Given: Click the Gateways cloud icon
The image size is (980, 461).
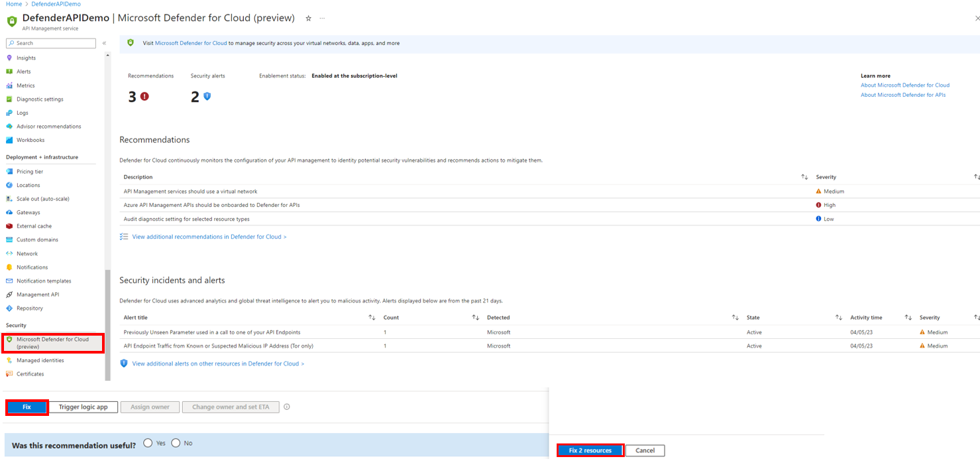Looking at the screenshot, I should tap(9, 212).
